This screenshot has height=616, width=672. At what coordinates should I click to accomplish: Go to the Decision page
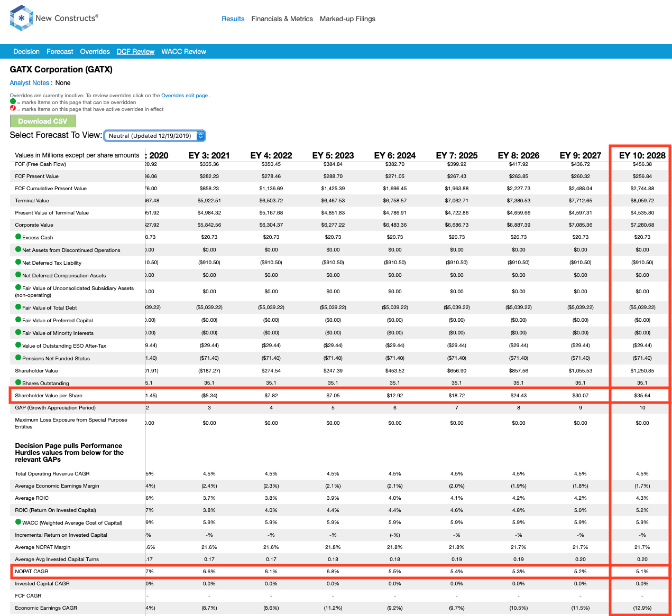26,51
